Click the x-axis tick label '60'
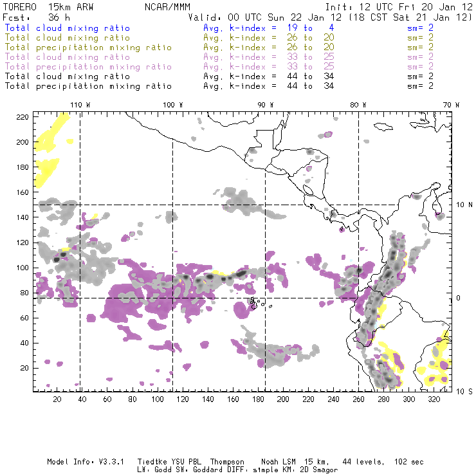The height and width of the screenshot is (476, 476). click(x=107, y=399)
